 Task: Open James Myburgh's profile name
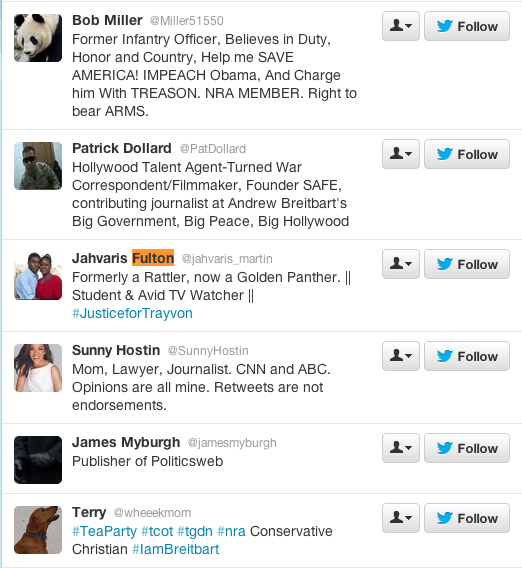(126, 442)
